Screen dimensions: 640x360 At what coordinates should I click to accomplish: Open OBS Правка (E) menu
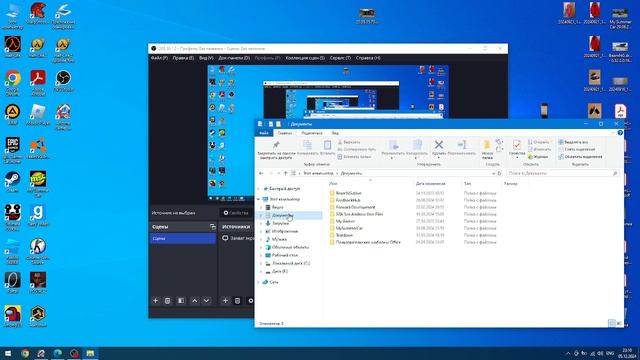coord(183,58)
